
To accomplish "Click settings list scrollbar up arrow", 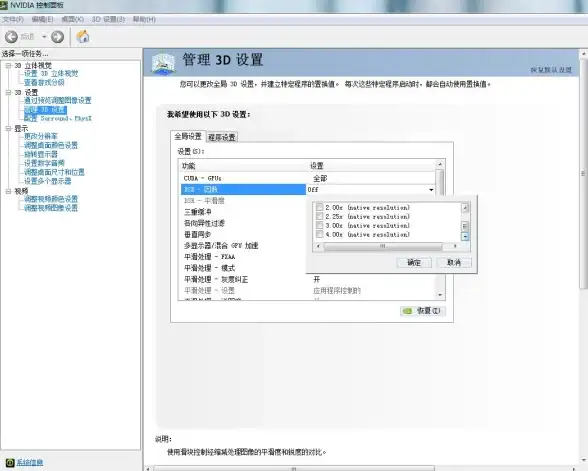I will (440, 164).
